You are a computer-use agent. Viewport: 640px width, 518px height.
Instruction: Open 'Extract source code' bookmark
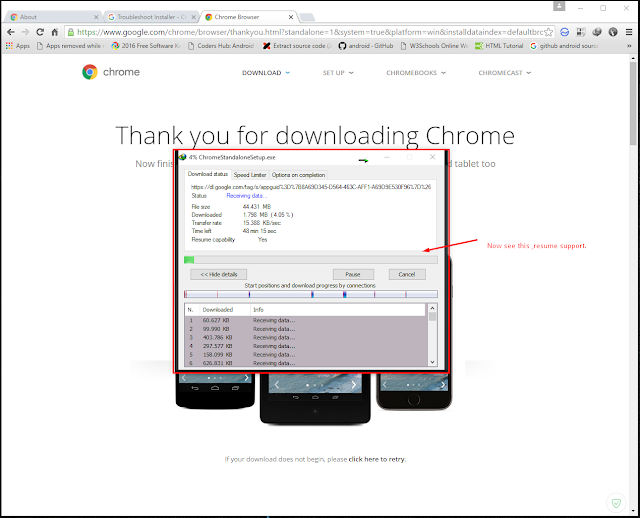point(297,46)
